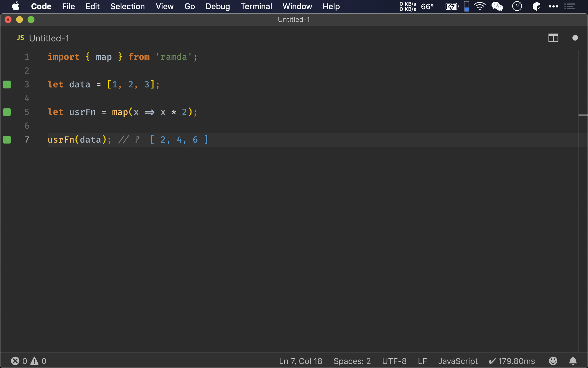This screenshot has height=368, width=588.
Task: Click the Ln 7, Col 18 position button
Action: [300, 361]
